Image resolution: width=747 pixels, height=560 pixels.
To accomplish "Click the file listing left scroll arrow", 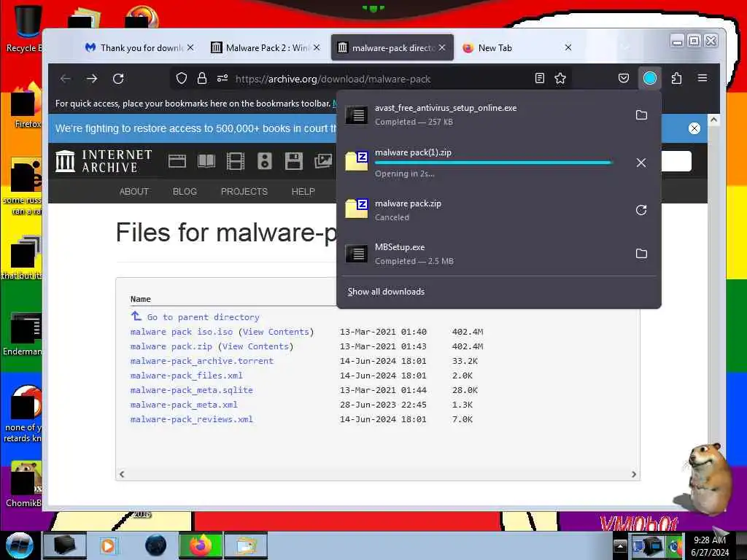I will [x=122, y=474].
